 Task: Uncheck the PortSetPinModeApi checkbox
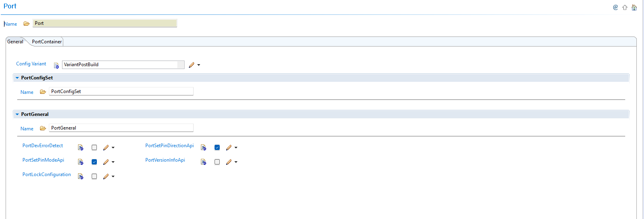pyautogui.click(x=94, y=162)
